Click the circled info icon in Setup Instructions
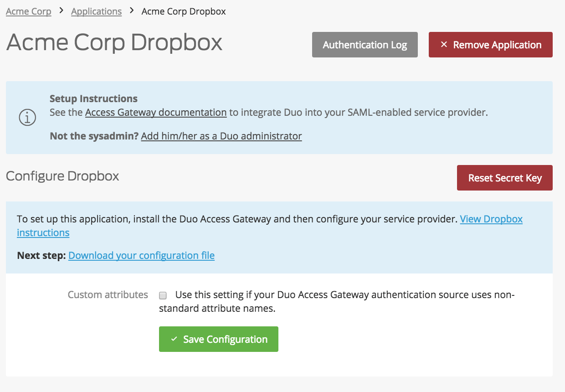 coord(27,117)
